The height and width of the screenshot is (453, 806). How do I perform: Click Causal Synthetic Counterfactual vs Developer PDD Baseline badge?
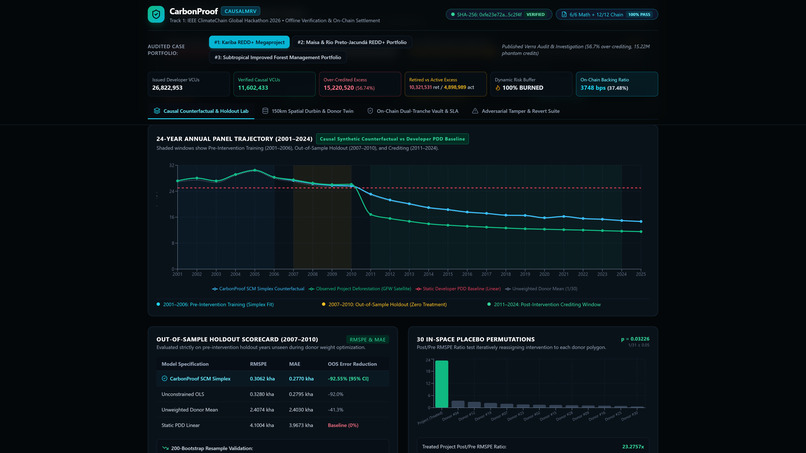pyautogui.click(x=392, y=139)
